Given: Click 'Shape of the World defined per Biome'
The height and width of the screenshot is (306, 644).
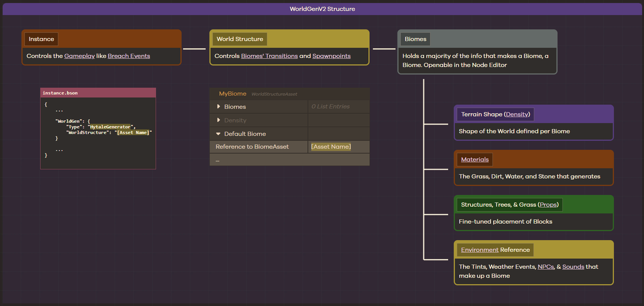Looking at the screenshot, I should tap(514, 132).
